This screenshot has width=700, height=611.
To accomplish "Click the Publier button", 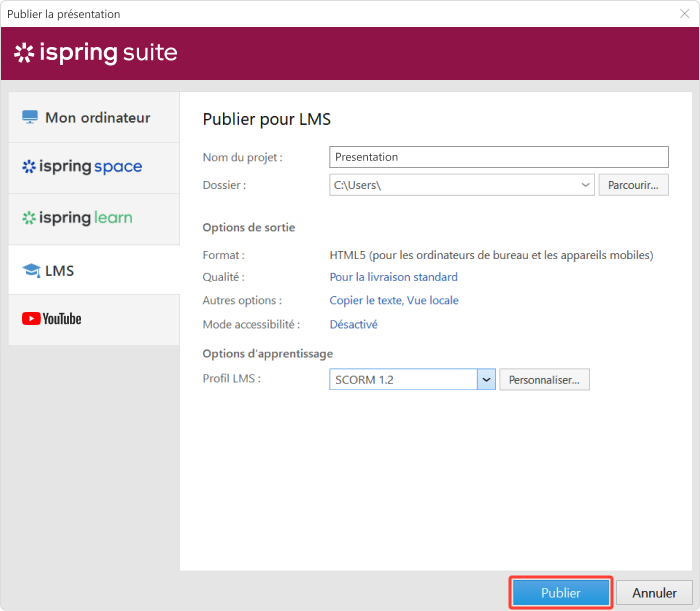I will pyautogui.click(x=561, y=593).
